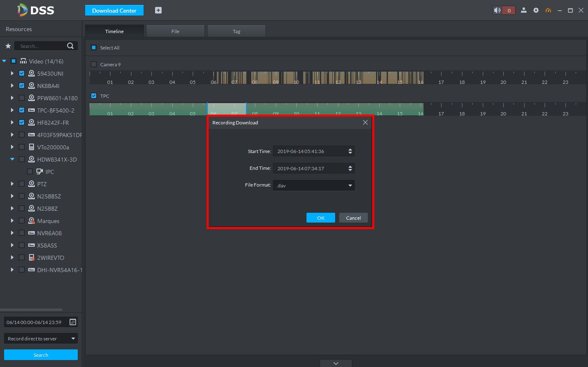Screen dimensions: 588x367
Task: Select the X58A5S recorder icon
Action: point(32,245)
